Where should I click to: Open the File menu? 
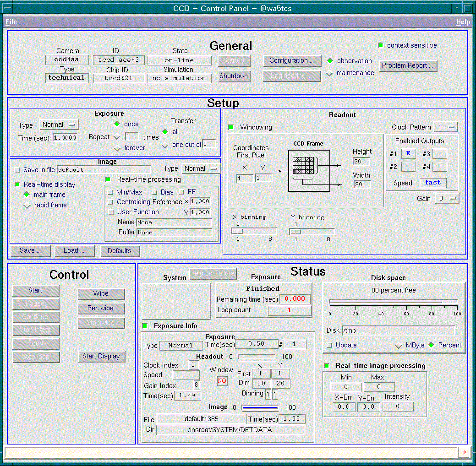pyautogui.click(x=11, y=22)
